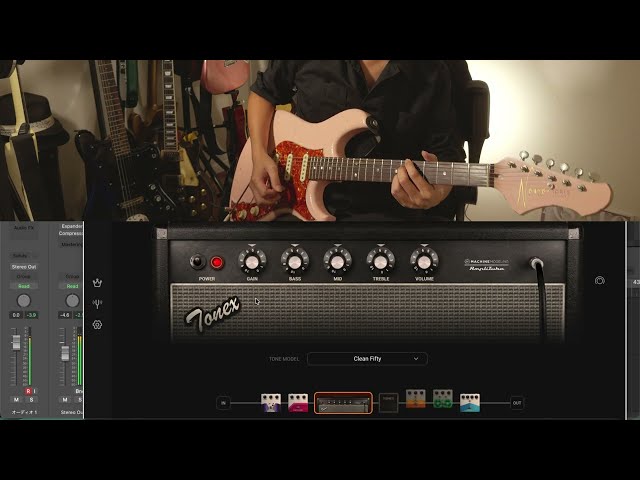Open Read automation mode menu on オーディオ 1
Image resolution: width=640 pixels, height=480 pixels.
(x=24, y=286)
